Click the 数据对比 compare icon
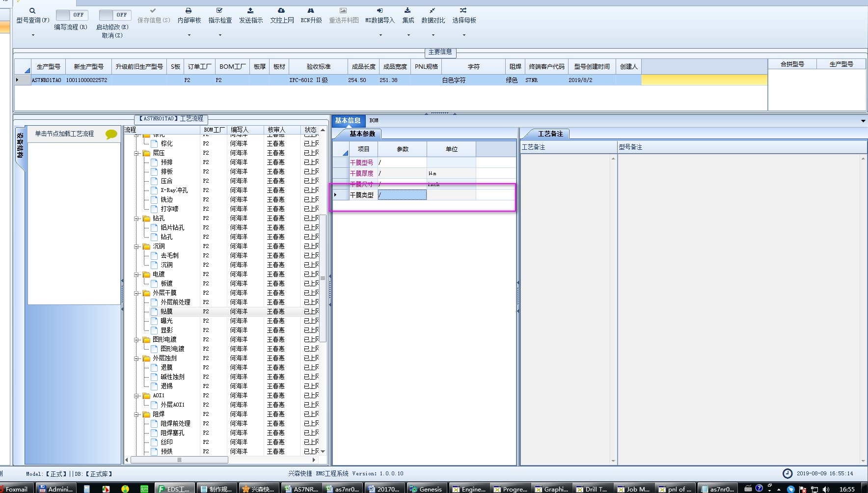 [433, 10]
